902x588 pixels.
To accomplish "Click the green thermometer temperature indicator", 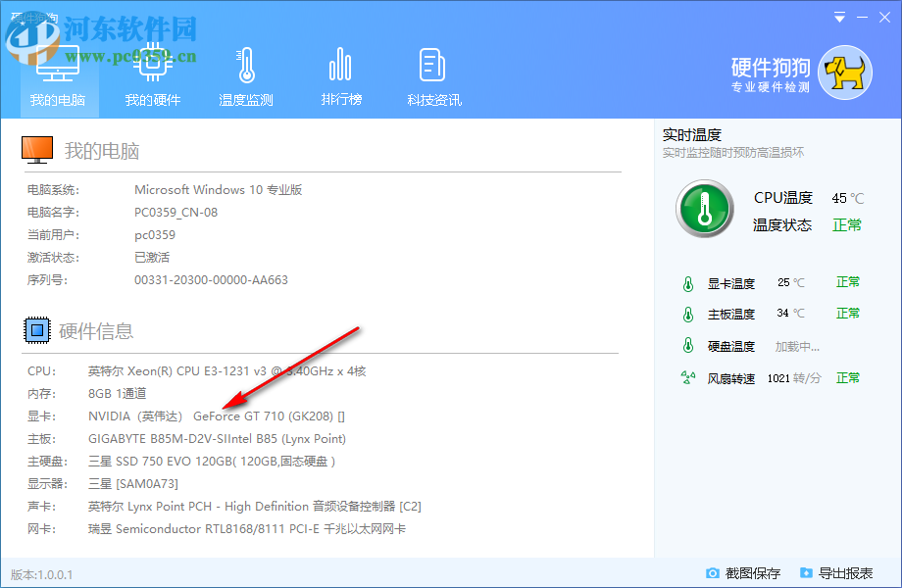I will 704,209.
